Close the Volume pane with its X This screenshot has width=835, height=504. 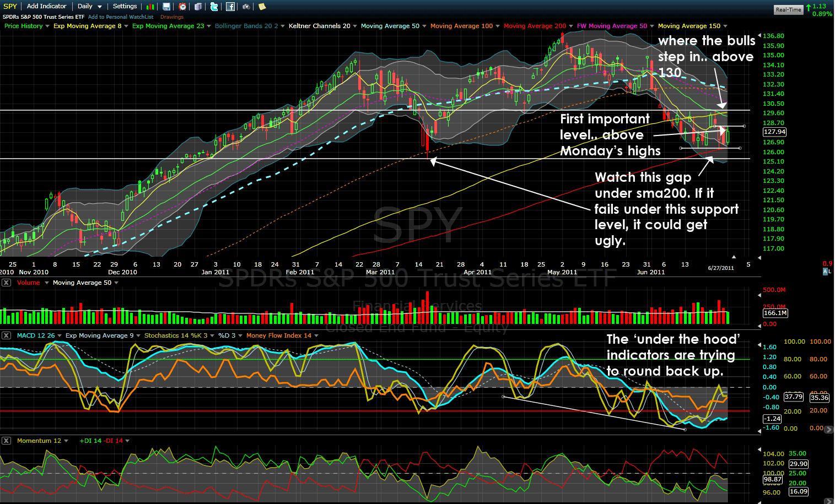point(6,283)
